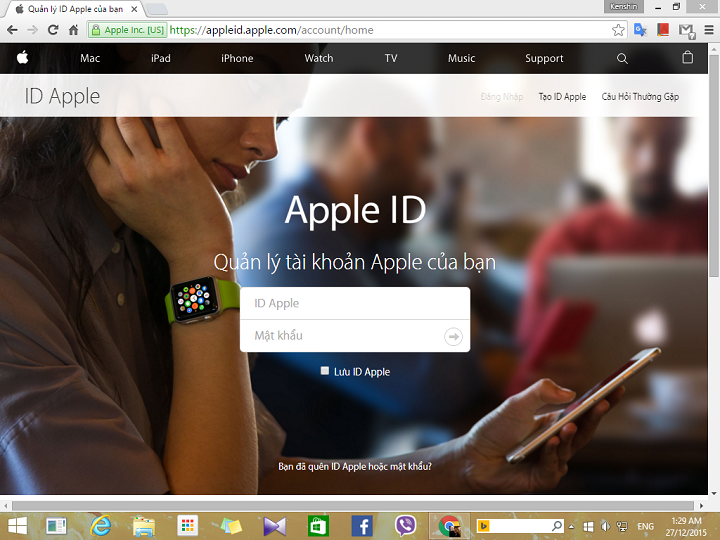Open the Windows Start button

pyautogui.click(x=17, y=526)
